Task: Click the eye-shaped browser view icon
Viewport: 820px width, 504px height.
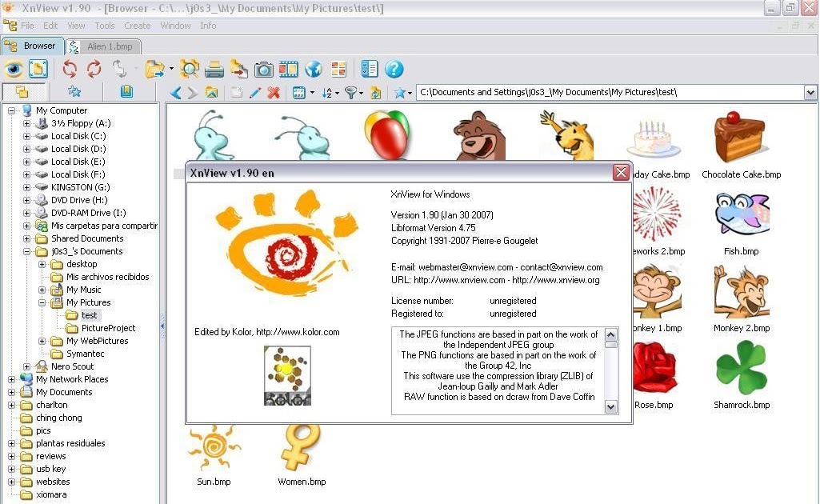Action: (14, 69)
